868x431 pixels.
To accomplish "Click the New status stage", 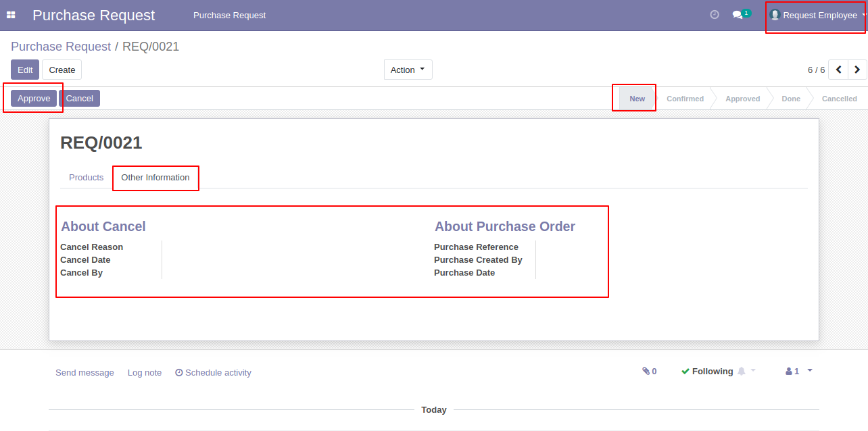I will (637, 99).
